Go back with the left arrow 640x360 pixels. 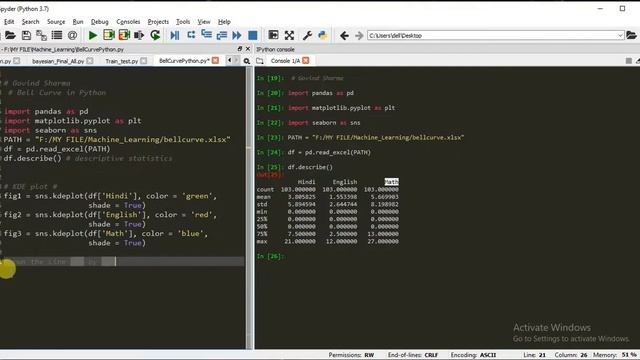point(344,36)
